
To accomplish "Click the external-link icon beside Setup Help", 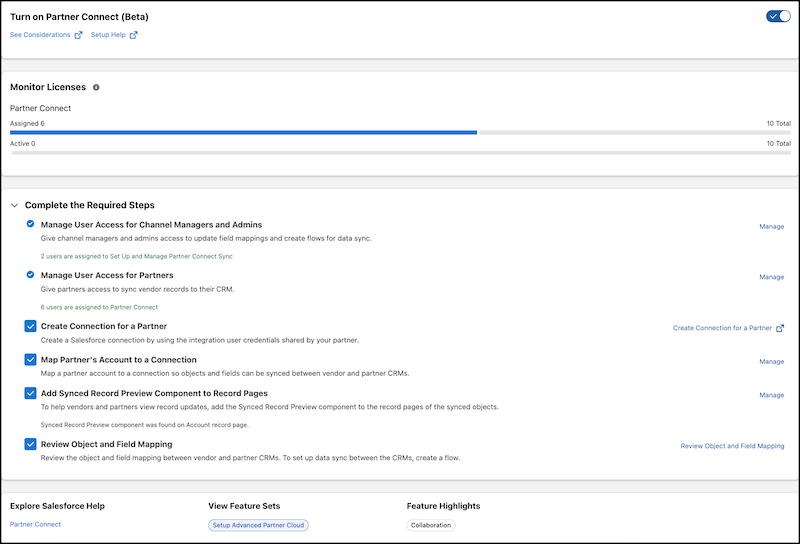I will [133, 35].
